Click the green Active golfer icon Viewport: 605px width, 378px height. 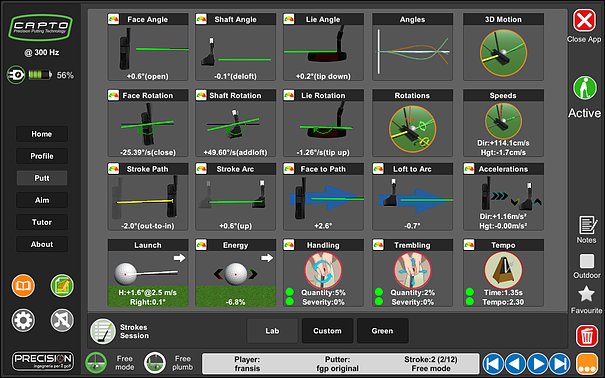[x=585, y=88]
